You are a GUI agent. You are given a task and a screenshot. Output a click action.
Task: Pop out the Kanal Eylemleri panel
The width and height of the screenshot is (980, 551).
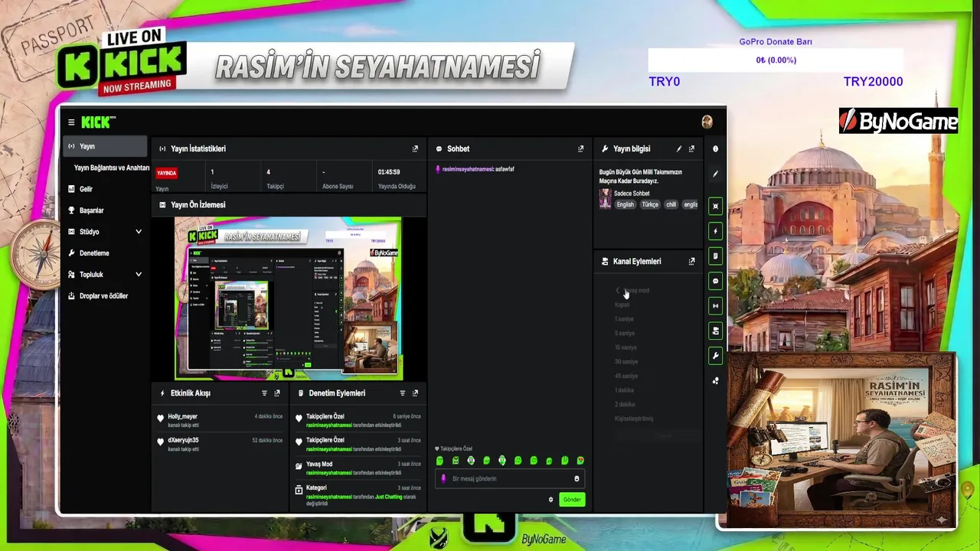tap(691, 262)
